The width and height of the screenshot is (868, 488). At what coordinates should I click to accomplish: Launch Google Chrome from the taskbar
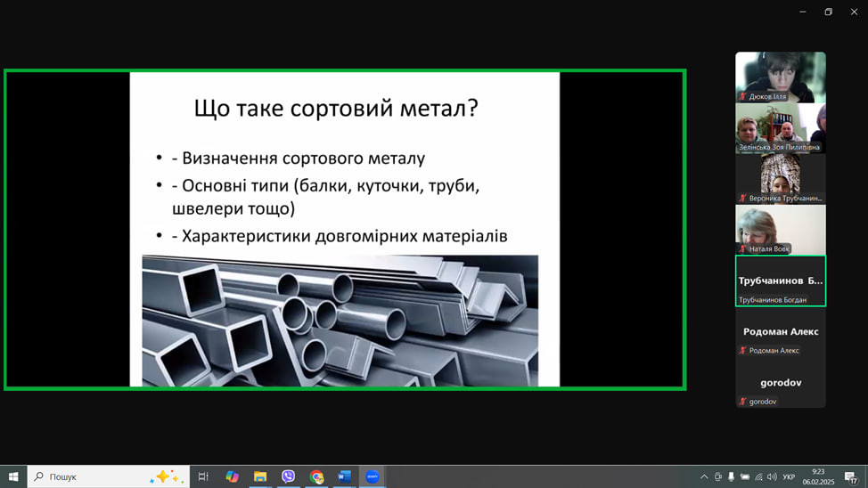point(316,476)
